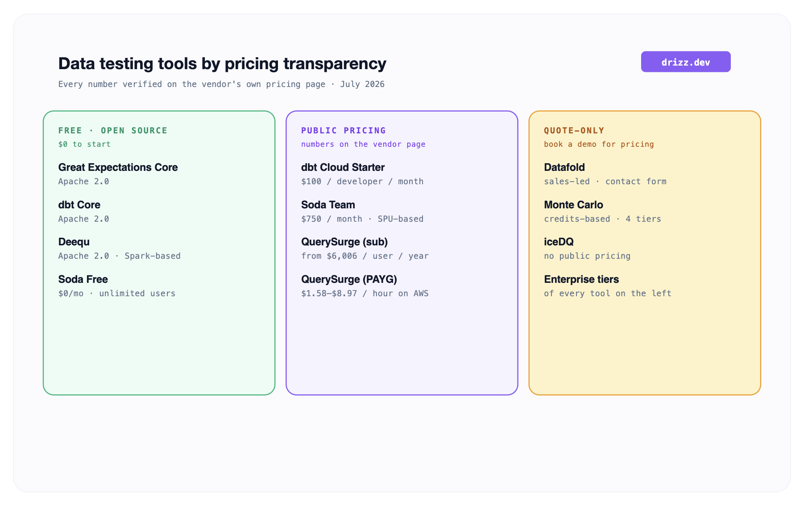Click the QUOTE-ONLY column heading
This screenshot has width=812, height=505.
click(x=574, y=130)
